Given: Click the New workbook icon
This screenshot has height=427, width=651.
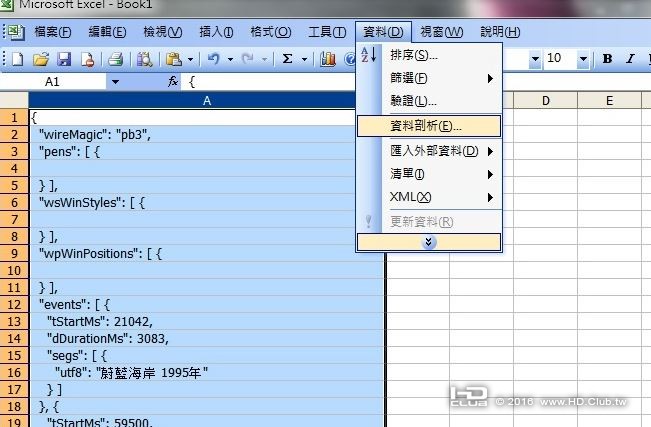Looking at the screenshot, I should pyautogui.click(x=17, y=59).
